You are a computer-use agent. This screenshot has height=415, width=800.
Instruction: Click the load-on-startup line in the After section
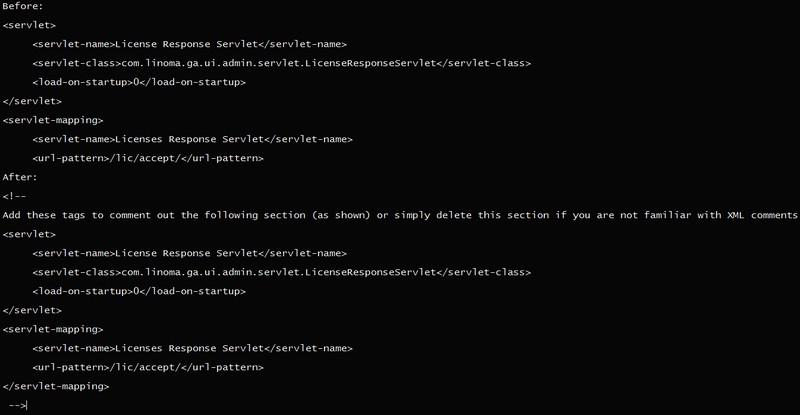tap(138, 291)
